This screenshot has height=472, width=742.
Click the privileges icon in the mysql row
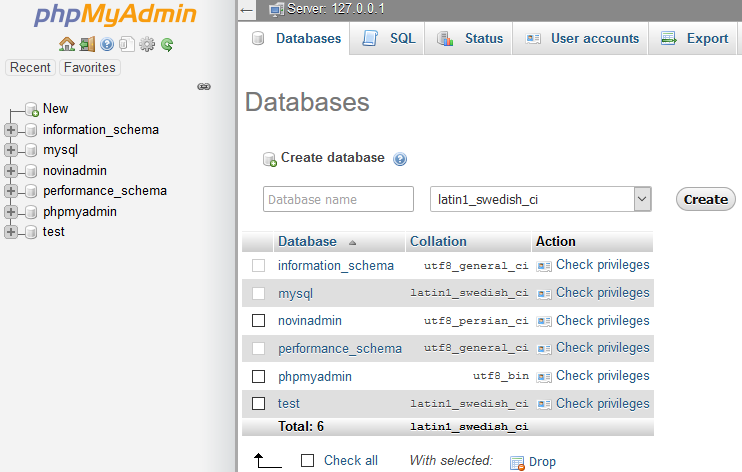(x=544, y=294)
